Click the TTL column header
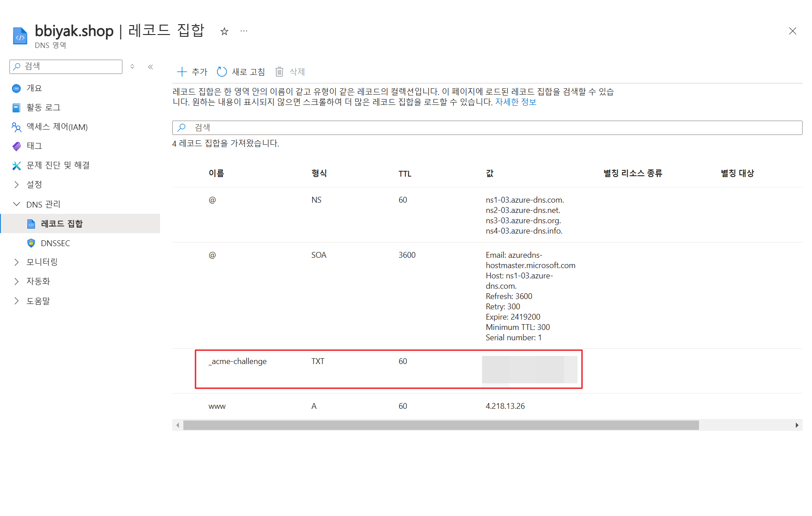Screen dimensions: 812x516 405,173
